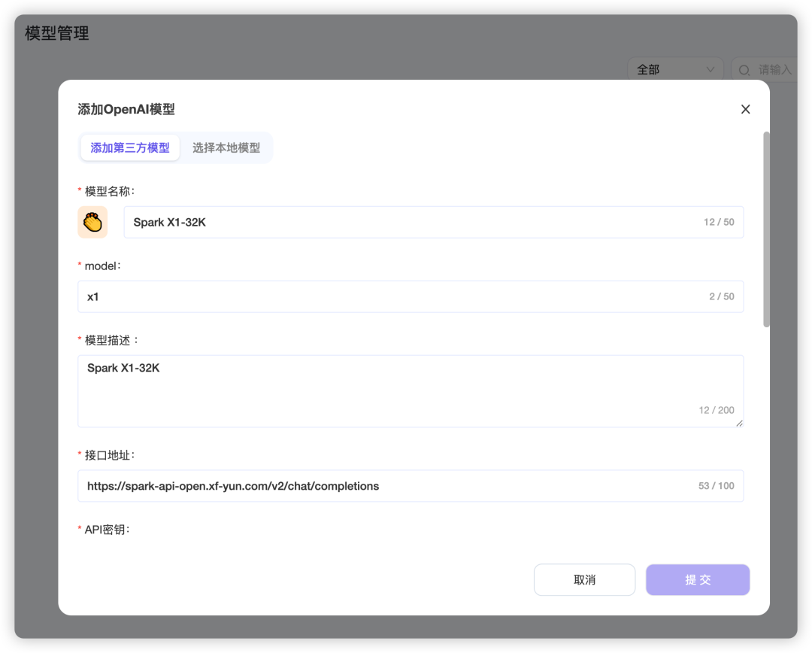This screenshot has height=653, width=812.
Task: Click inside the 模型名称 field showing Spark X1-32K
Action: click(x=376, y=222)
